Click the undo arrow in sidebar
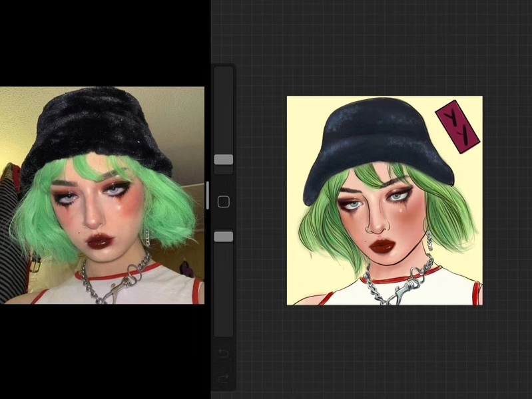The image size is (532, 399). (223, 354)
